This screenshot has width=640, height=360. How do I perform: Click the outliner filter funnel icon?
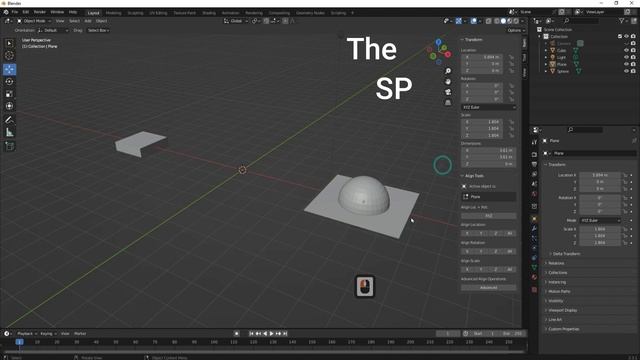coord(622,21)
